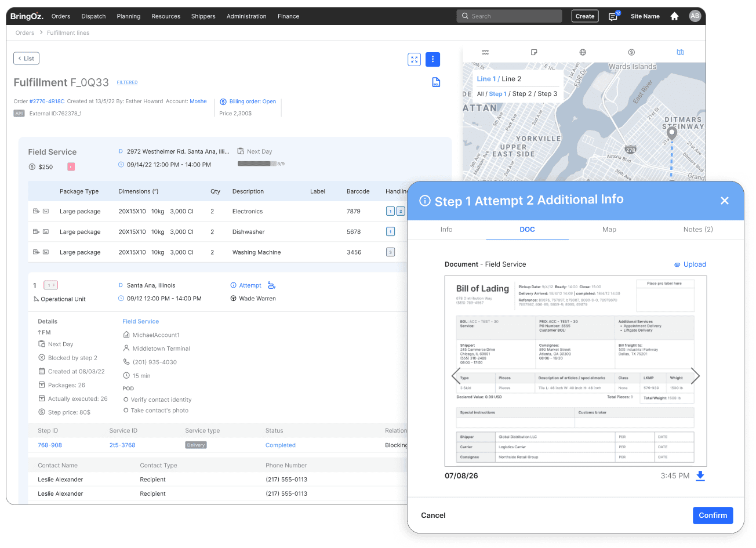This screenshot has height=548, width=756.
Task: Switch to the Info tab
Action: 446,230
